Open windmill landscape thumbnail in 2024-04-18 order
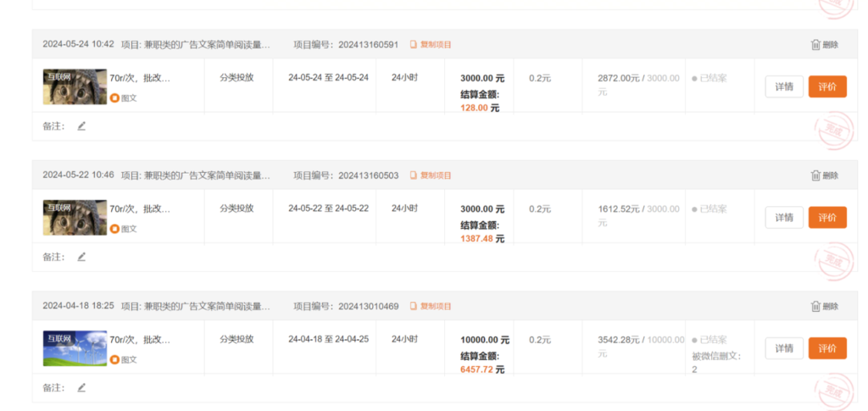This screenshot has width=868, height=411. click(75, 348)
